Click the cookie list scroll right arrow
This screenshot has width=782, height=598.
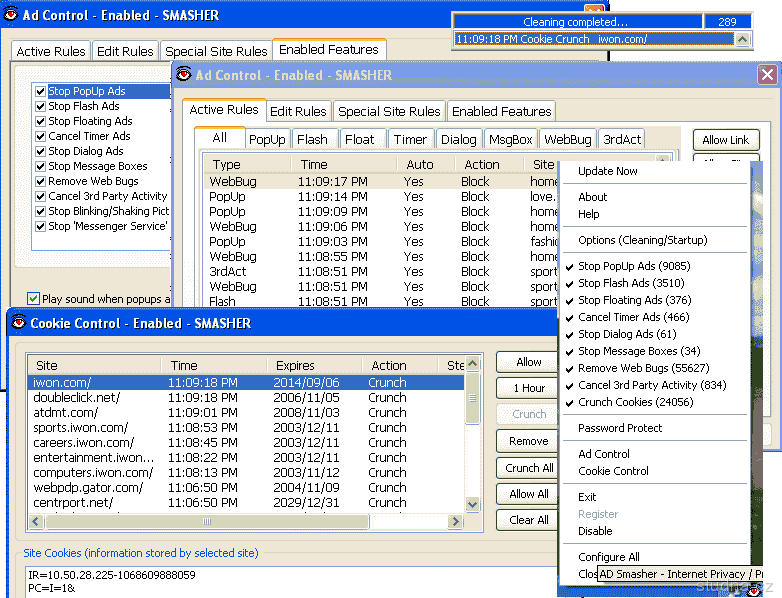(455, 521)
